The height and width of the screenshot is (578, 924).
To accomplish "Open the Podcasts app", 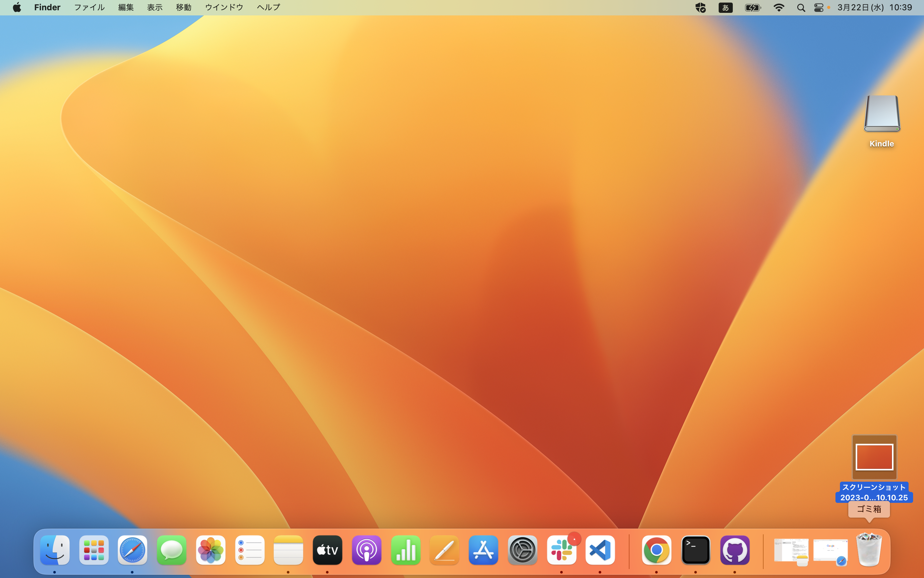I will [366, 550].
